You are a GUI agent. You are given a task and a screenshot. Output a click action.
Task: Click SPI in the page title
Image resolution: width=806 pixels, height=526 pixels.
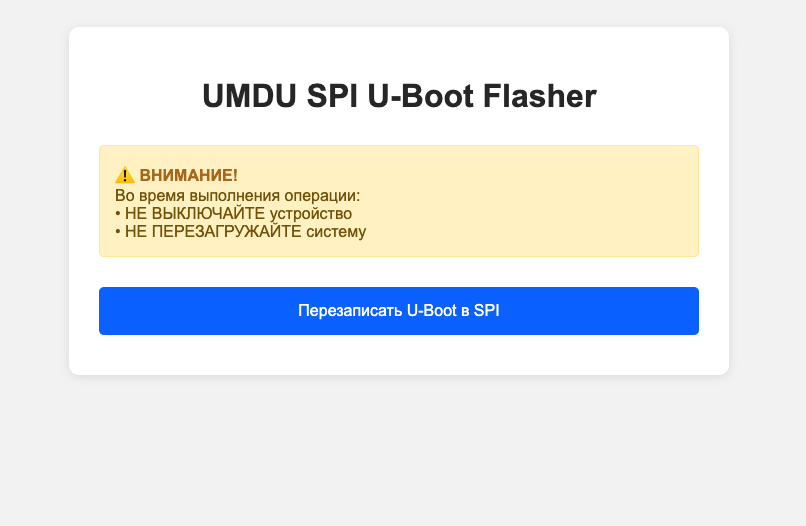pyautogui.click(x=338, y=97)
